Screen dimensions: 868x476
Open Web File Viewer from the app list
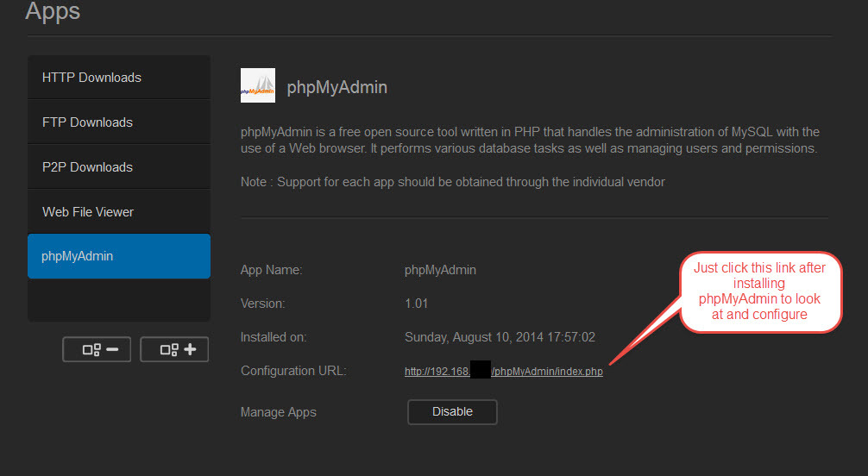pyautogui.click(x=119, y=212)
